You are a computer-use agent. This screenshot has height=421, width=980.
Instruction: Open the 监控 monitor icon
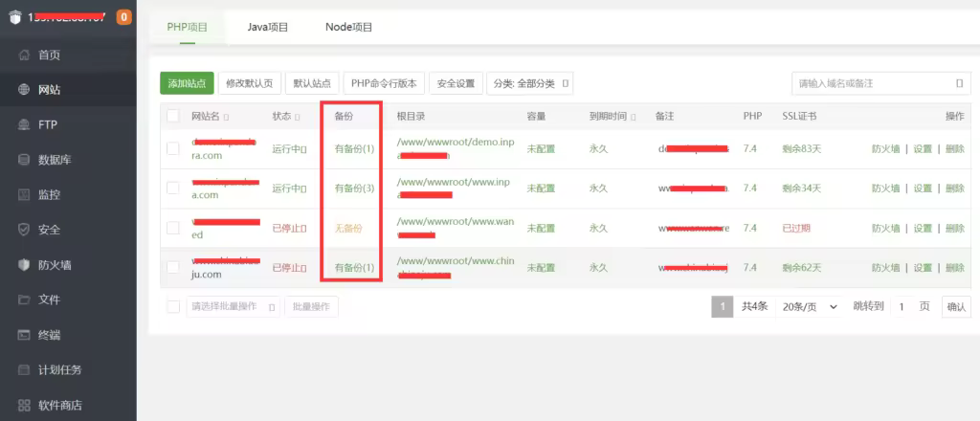[24, 195]
